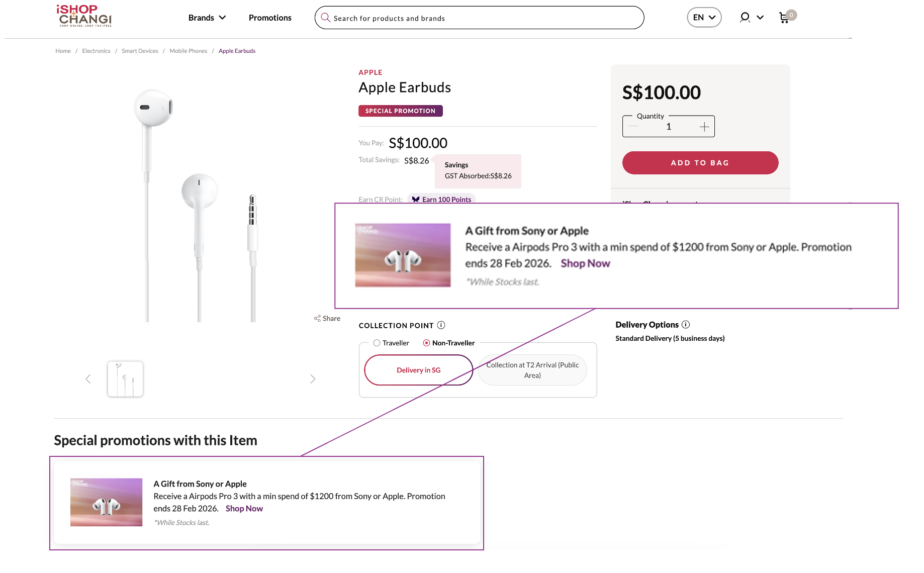
Task: Open the Promotions menu item
Action: click(x=270, y=18)
